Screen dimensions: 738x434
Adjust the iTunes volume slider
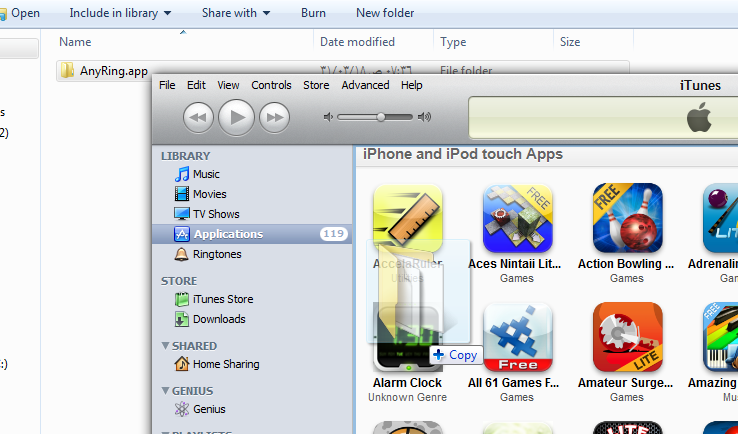pyautogui.click(x=375, y=117)
